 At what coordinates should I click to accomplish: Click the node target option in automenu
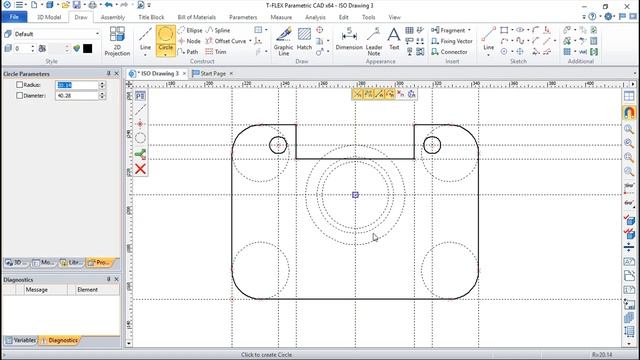(x=140, y=124)
